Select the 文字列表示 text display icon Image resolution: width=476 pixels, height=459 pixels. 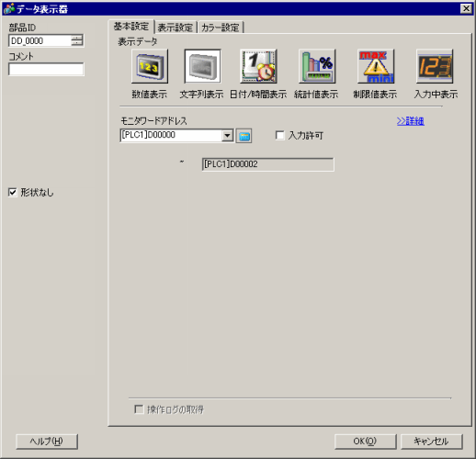tap(202, 66)
